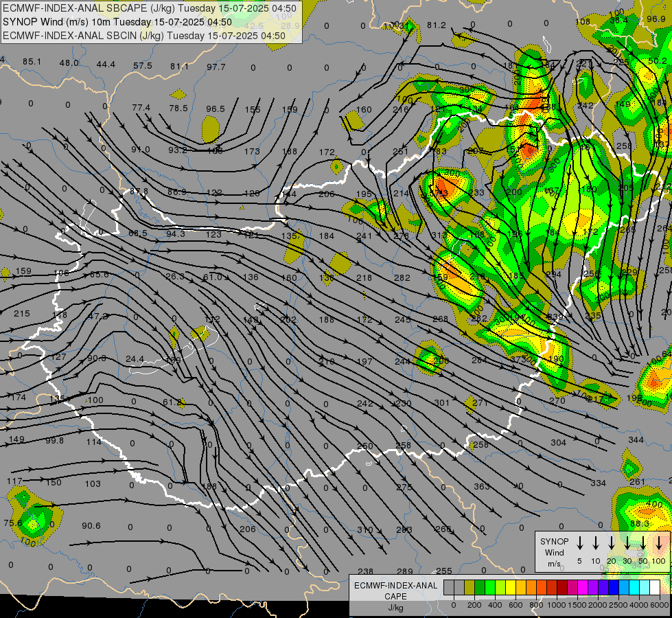The image size is (672, 618).
Task: Click the '96.9' value on the map
Action: pos(656,19)
